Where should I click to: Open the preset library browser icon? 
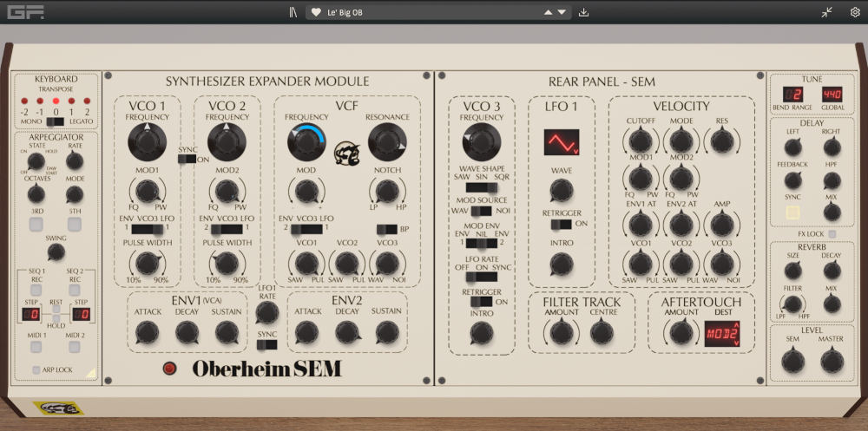click(x=293, y=12)
